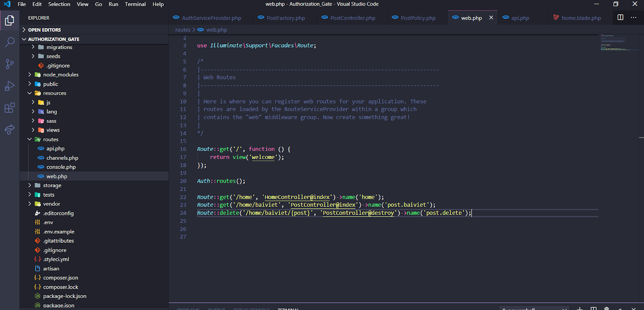The width and height of the screenshot is (644, 310).
Task: Click the git icon next to .gitattributes
Action: (x=37, y=241)
